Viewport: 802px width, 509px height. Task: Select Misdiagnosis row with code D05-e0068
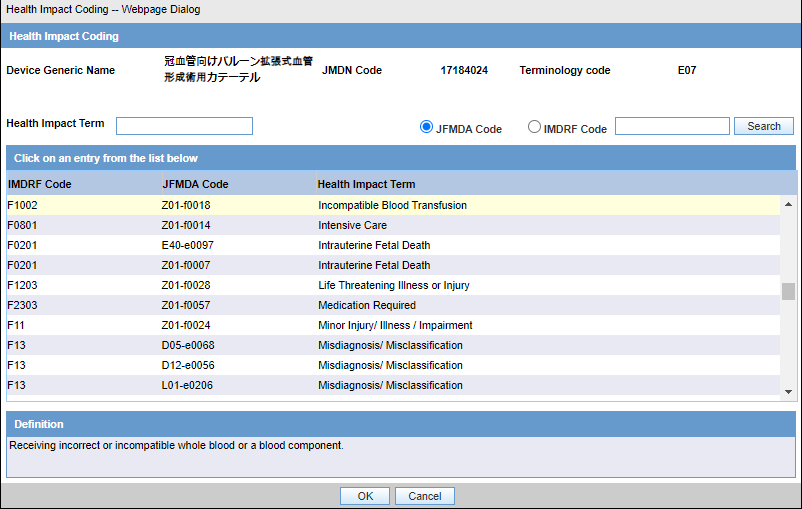tap(393, 345)
